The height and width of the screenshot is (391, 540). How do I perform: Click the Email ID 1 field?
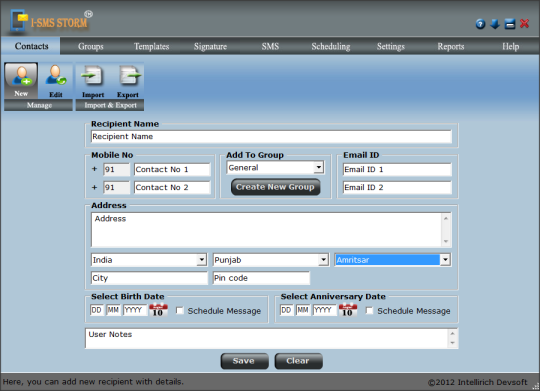coord(397,169)
